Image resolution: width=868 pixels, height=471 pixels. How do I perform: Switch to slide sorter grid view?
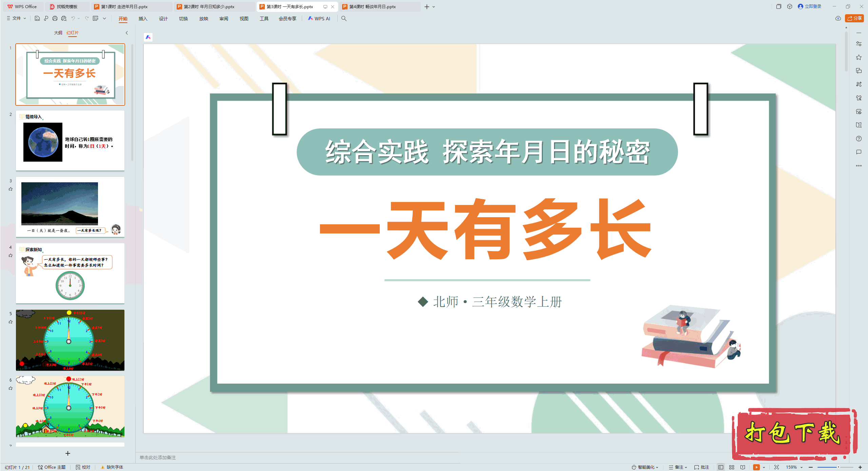(x=732, y=467)
